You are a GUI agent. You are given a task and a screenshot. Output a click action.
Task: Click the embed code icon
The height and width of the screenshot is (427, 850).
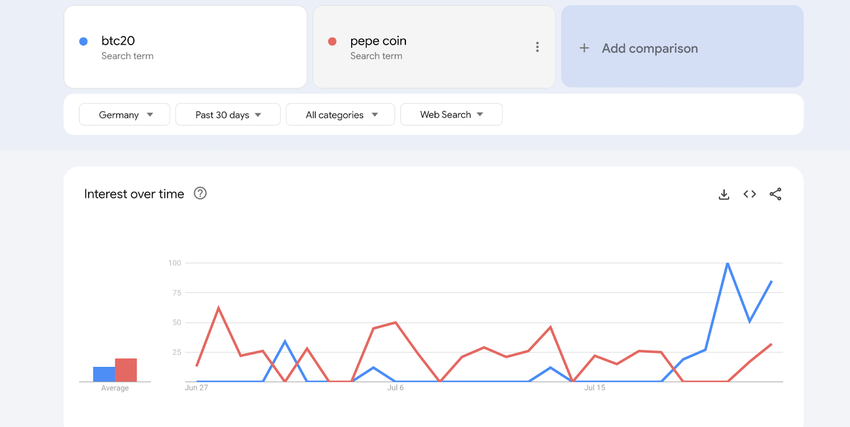750,194
